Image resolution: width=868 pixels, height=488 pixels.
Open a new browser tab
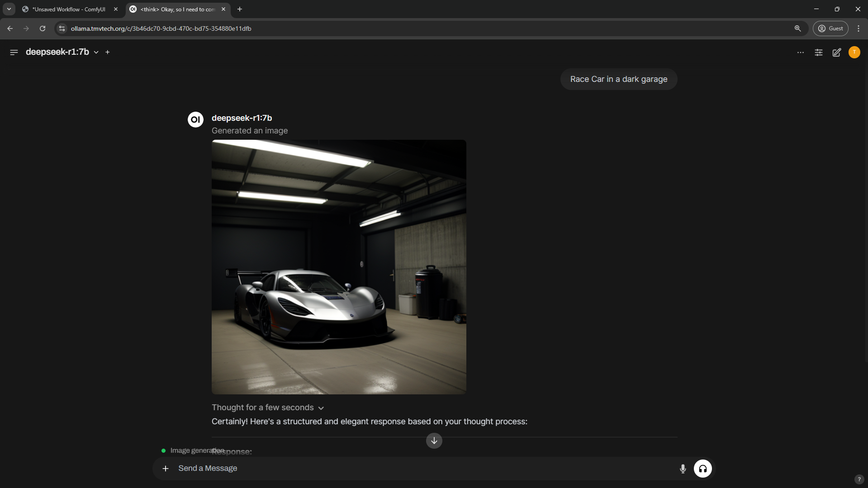(x=240, y=9)
